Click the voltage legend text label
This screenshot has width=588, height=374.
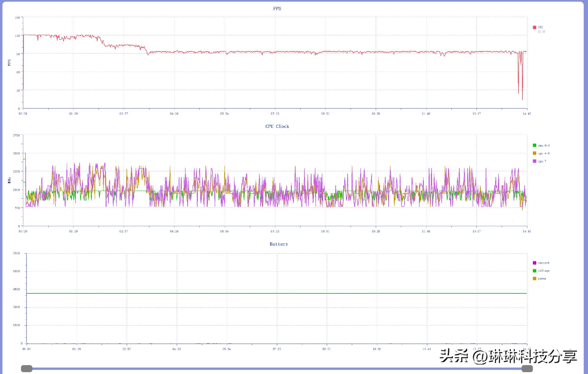click(x=544, y=271)
